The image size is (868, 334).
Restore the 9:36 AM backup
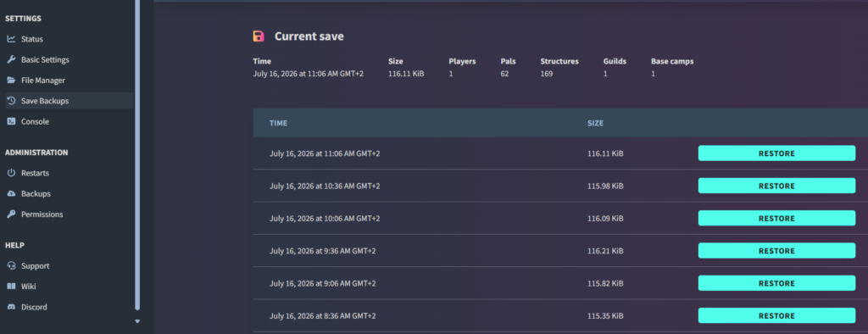[x=776, y=251]
